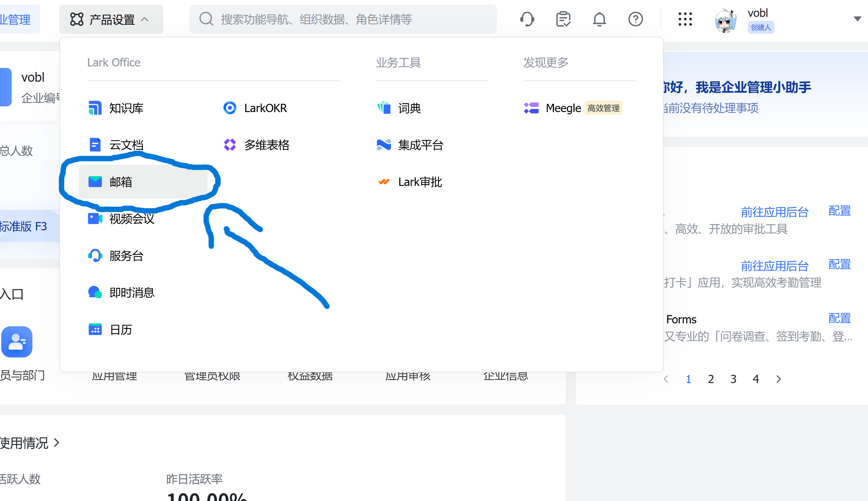Open the notification bell

(599, 19)
